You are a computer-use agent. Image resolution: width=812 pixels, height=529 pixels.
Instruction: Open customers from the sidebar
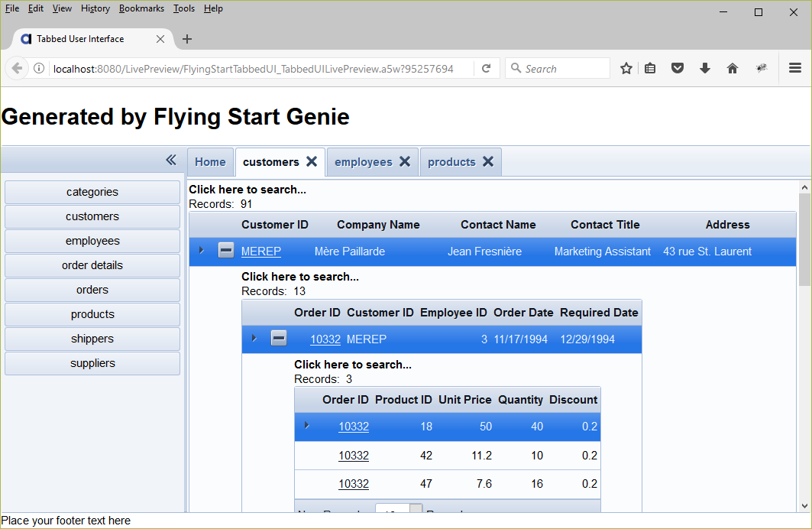pyautogui.click(x=92, y=216)
